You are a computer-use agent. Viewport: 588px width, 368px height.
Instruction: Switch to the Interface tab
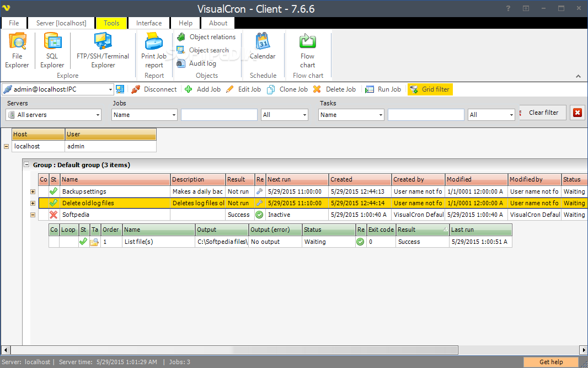click(x=149, y=23)
